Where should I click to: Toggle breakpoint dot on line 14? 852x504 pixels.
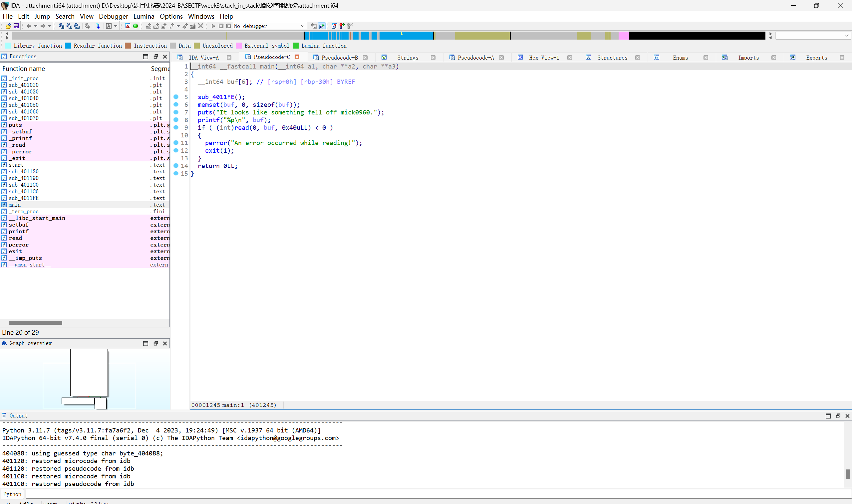pyautogui.click(x=176, y=166)
